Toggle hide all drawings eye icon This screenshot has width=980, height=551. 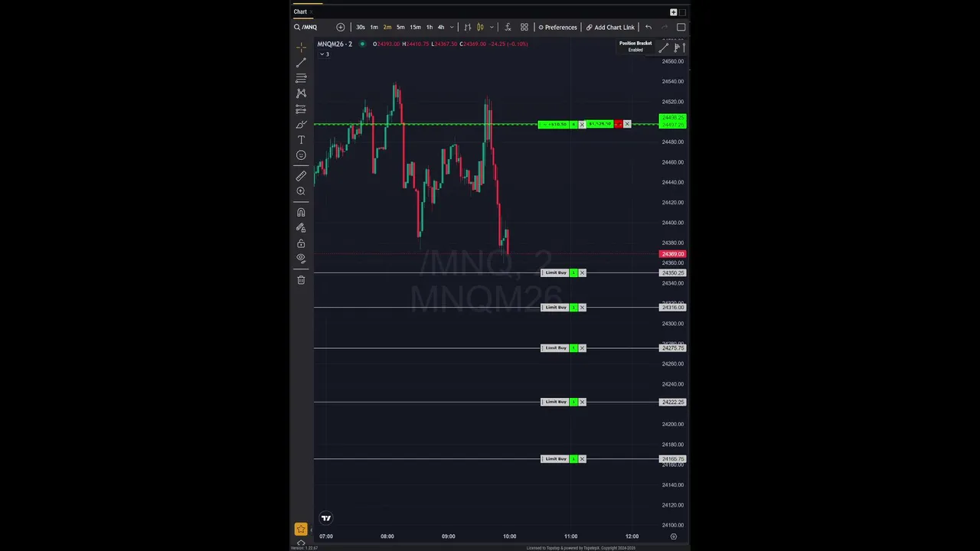pos(301,259)
